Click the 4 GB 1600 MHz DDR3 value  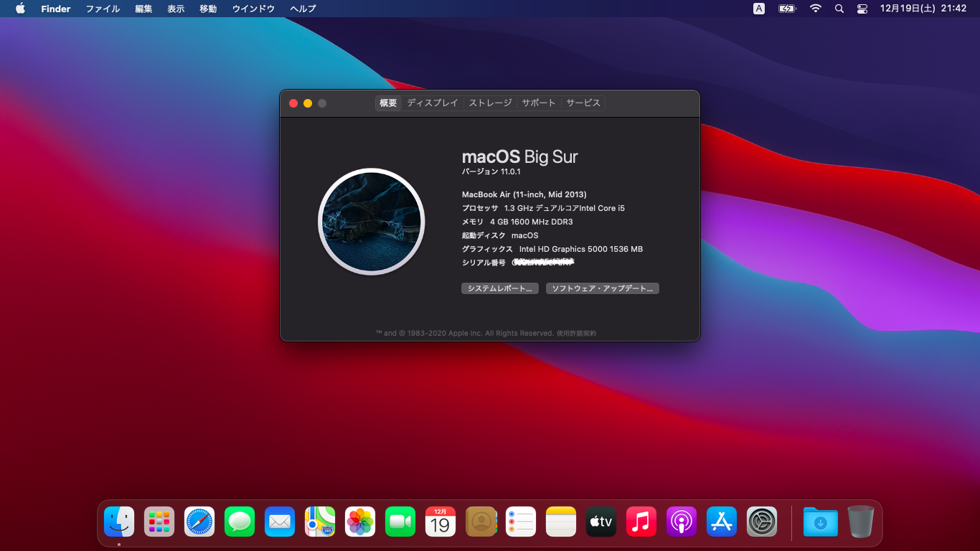pos(532,222)
